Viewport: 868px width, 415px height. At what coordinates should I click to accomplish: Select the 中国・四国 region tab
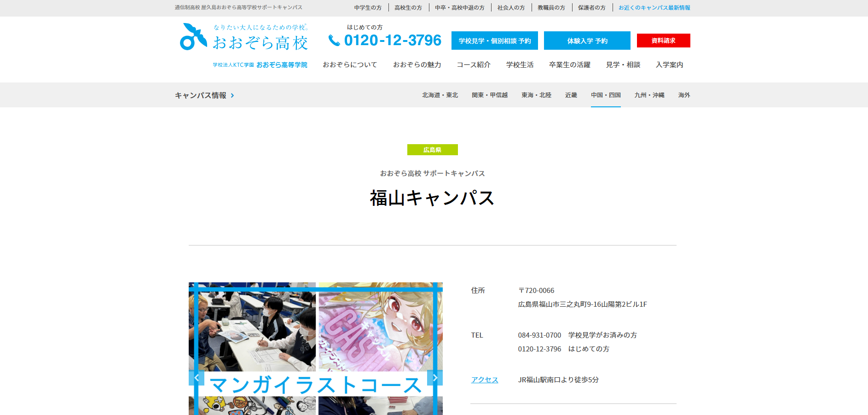606,95
